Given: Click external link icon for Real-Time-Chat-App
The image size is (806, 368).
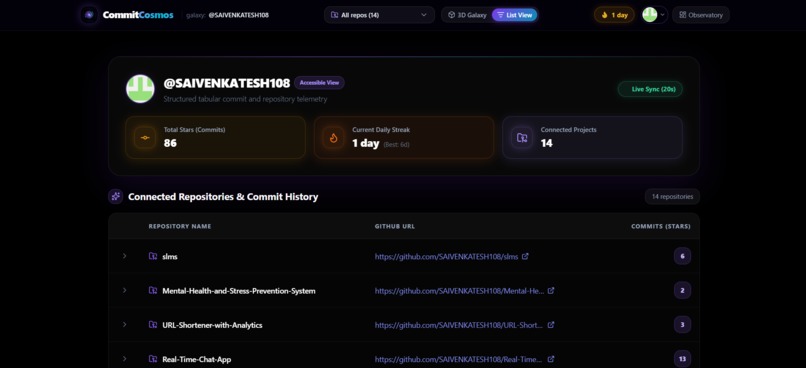Looking at the screenshot, I should (x=551, y=359).
